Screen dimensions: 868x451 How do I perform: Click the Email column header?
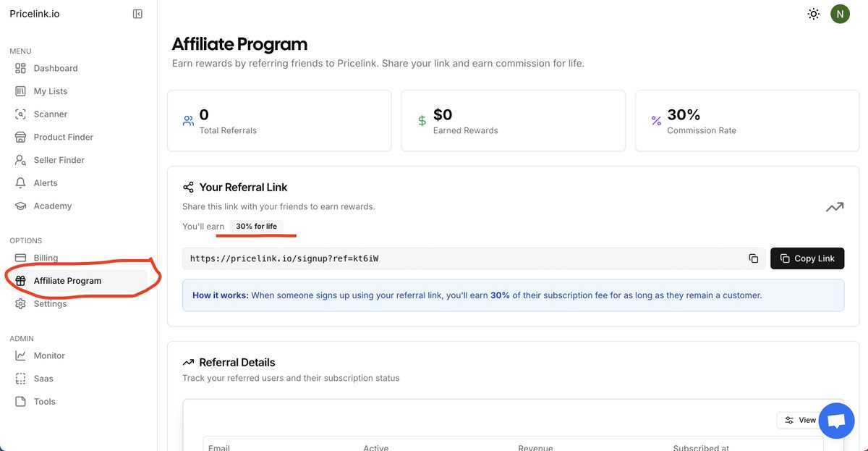click(219, 447)
